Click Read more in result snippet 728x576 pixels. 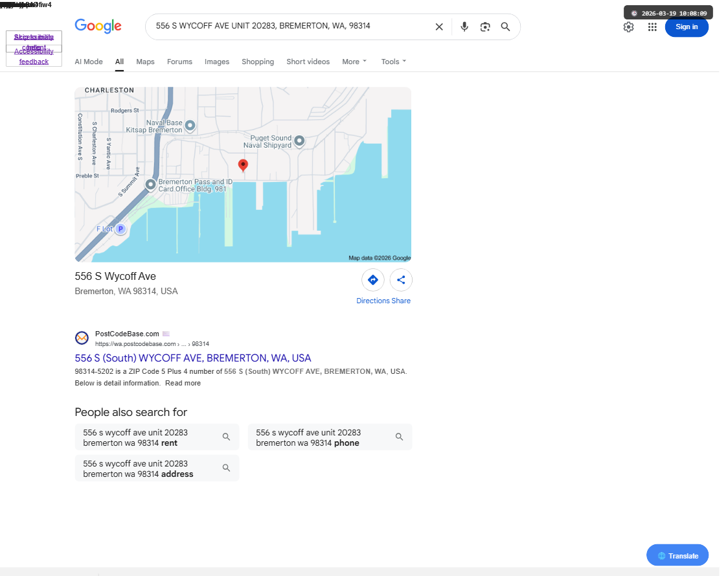click(183, 383)
